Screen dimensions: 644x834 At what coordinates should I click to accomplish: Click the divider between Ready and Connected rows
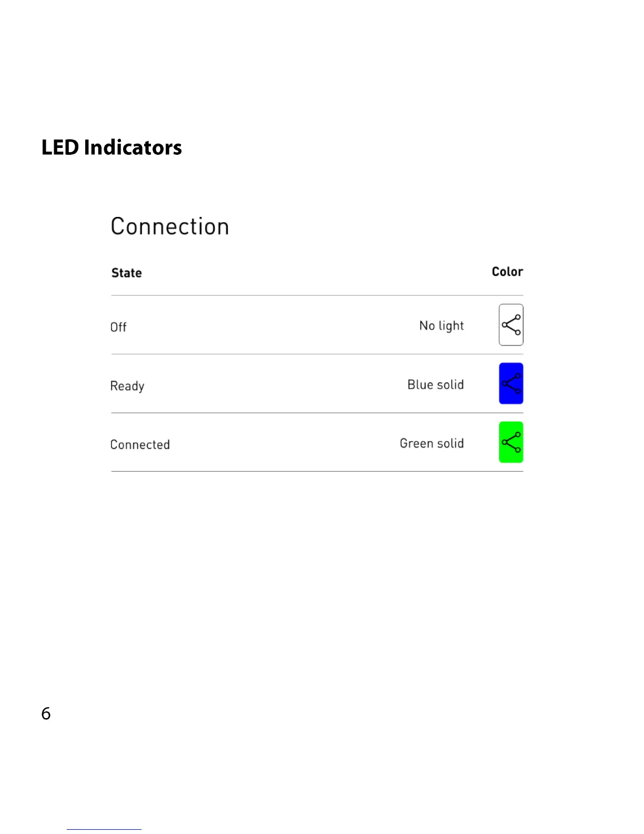[x=317, y=413]
